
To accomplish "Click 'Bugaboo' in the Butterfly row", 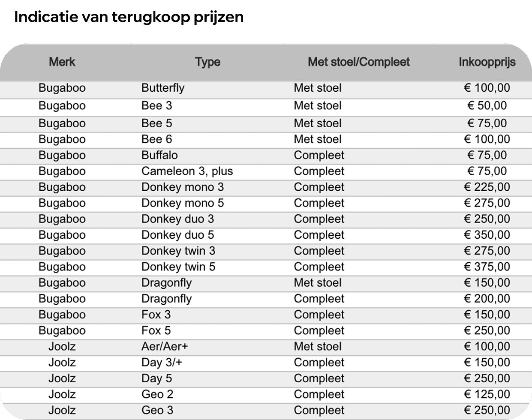I will [x=62, y=88].
